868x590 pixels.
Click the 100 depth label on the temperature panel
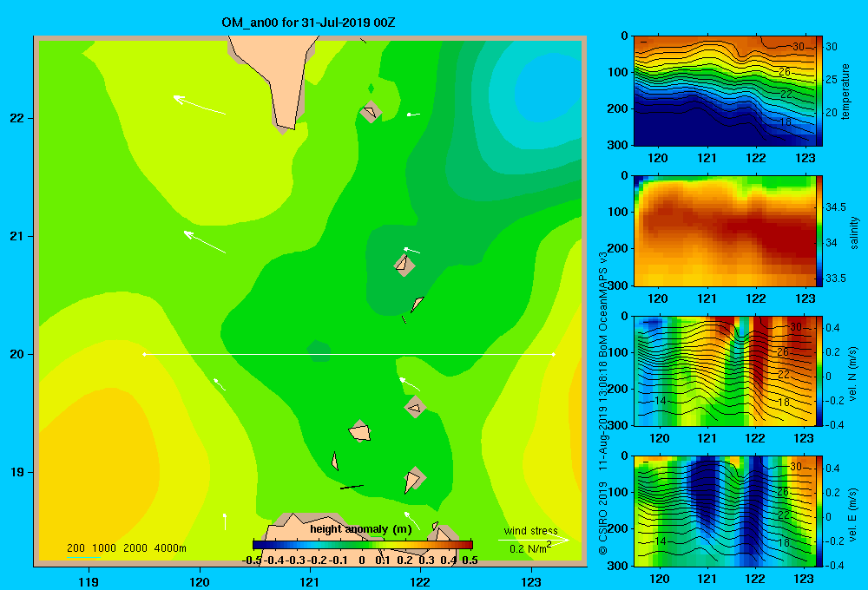[619, 72]
